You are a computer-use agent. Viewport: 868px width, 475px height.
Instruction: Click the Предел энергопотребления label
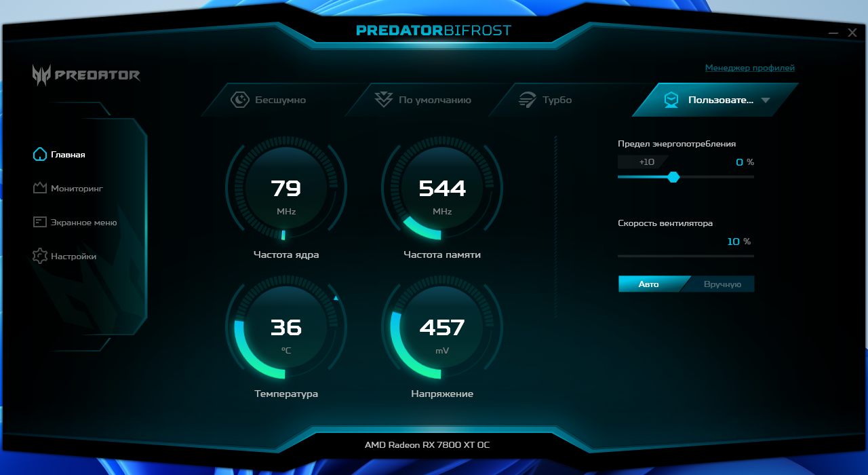[x=677, y=144]
